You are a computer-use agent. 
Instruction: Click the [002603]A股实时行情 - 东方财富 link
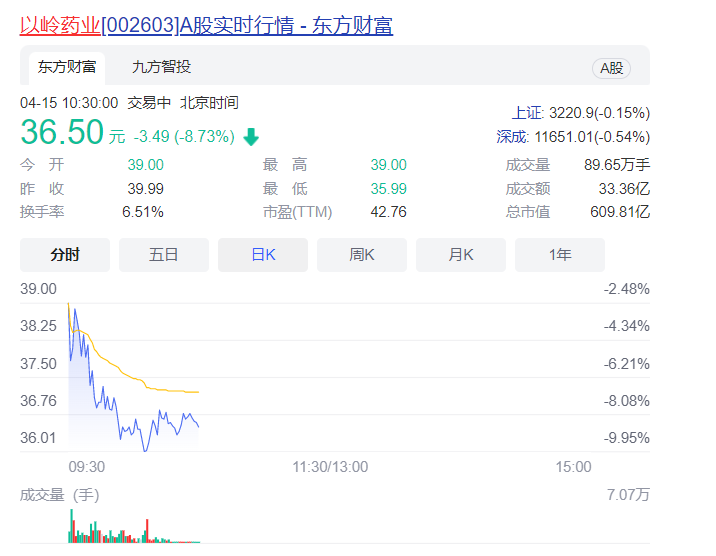point(247,25)
